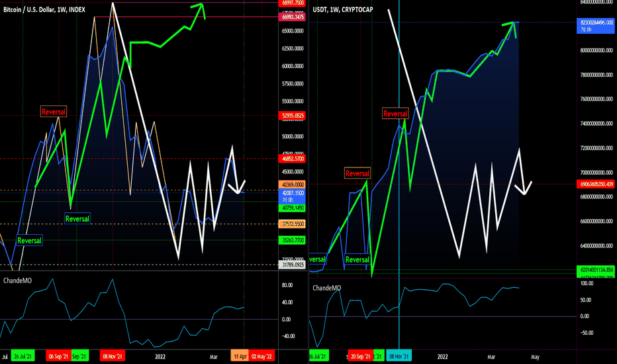Click the 78000000000.000 USDT axis value
This screenshot has height=364, width=617.
597,75
